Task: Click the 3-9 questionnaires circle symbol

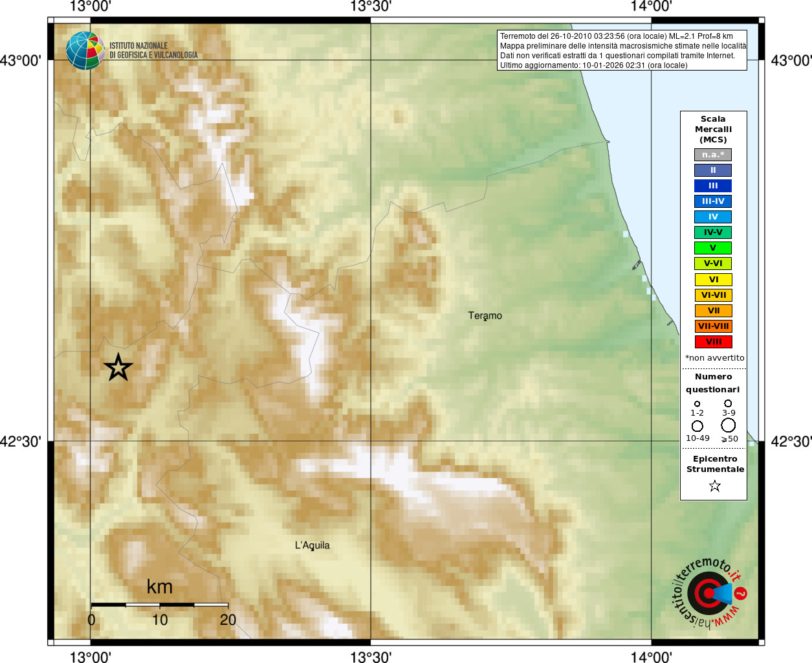Action: pyautogui.click(x=728, y=403)
